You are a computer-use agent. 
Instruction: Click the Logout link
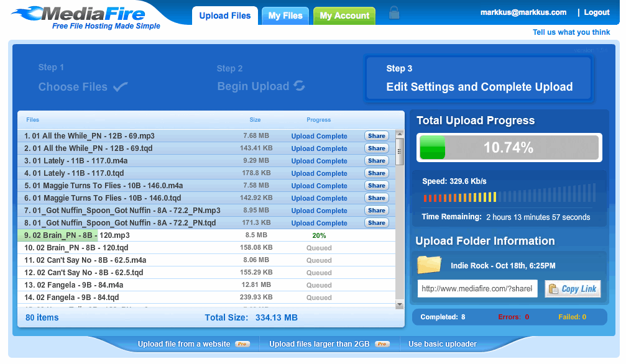tap(596, 12)
